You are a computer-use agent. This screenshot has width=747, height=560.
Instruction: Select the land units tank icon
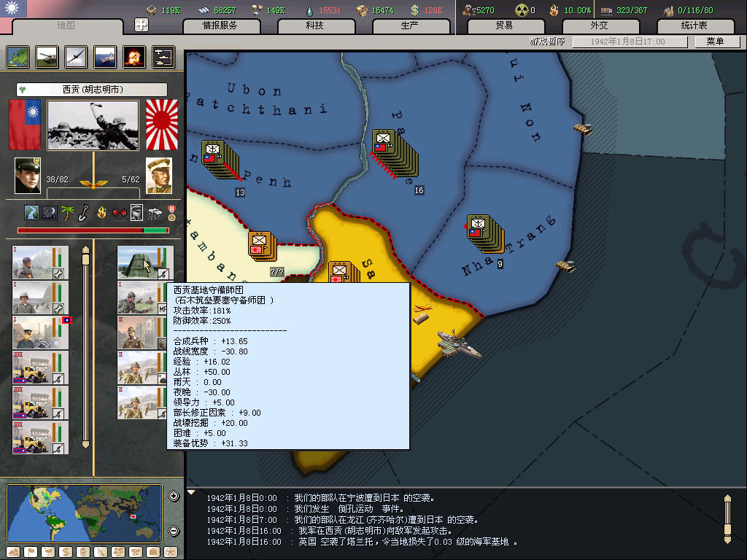pyautogui.click(x=47, y=57)
